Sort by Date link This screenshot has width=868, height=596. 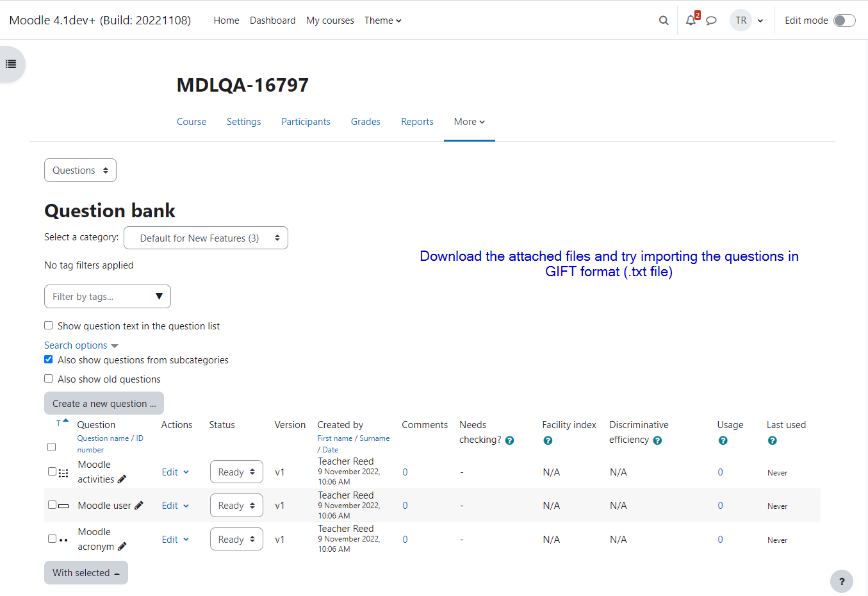(x=331, y=450)
